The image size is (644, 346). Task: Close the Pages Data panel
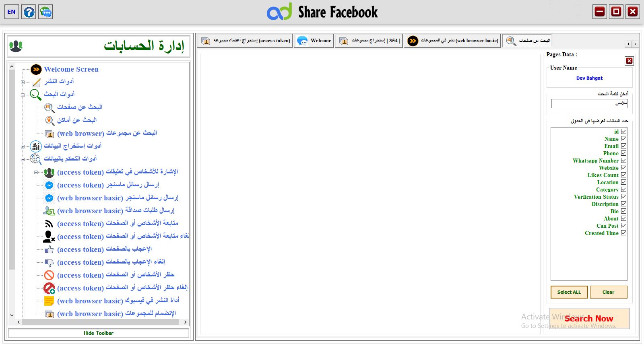click(629, 61)
